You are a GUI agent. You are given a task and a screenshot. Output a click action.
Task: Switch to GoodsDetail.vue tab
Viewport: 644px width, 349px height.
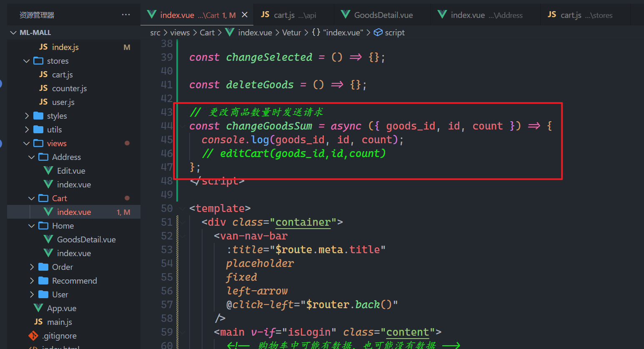[382, 15]
